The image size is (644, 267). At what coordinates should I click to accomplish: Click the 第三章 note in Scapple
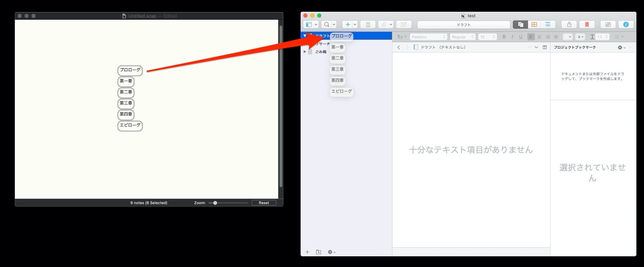126,104
